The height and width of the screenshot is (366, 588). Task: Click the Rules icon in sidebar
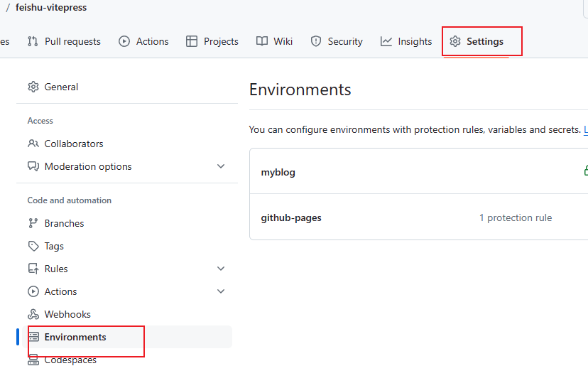pyautogui.click(x=33, y=269)
